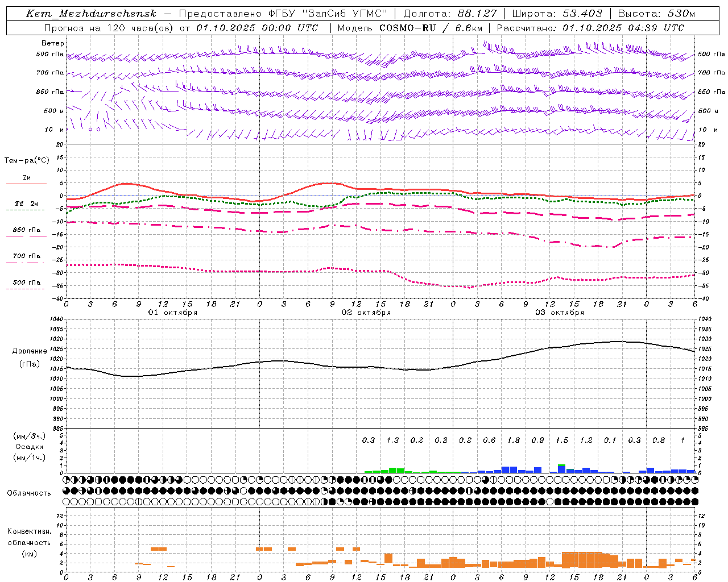Screen dimensions: 728x582
Task: Click the Давление panel label
Action: pyautogui.click(x=30, y=351)
